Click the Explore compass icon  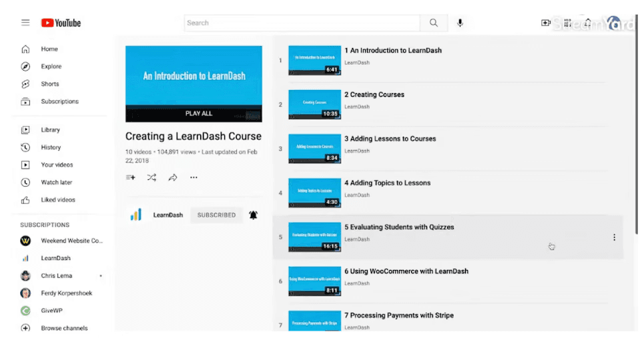[25, 67]
